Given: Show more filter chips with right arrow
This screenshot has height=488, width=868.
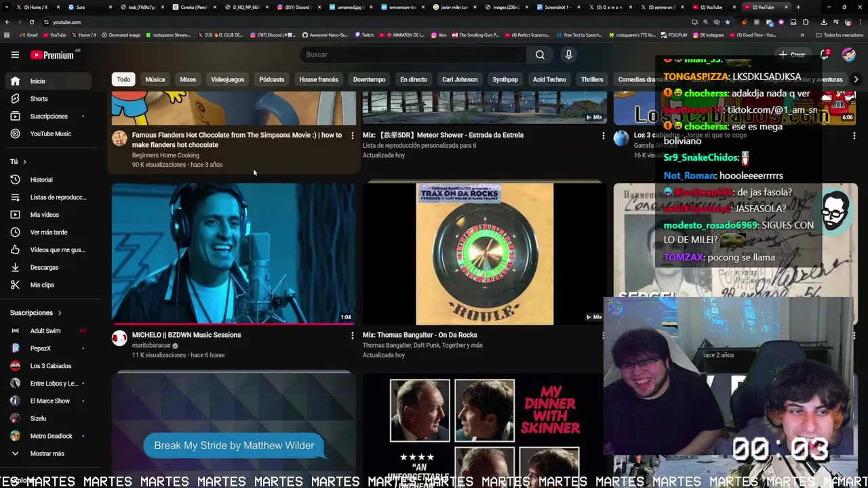Looking at the screenshot, I should pyautogui.click(x=856, y=80).
